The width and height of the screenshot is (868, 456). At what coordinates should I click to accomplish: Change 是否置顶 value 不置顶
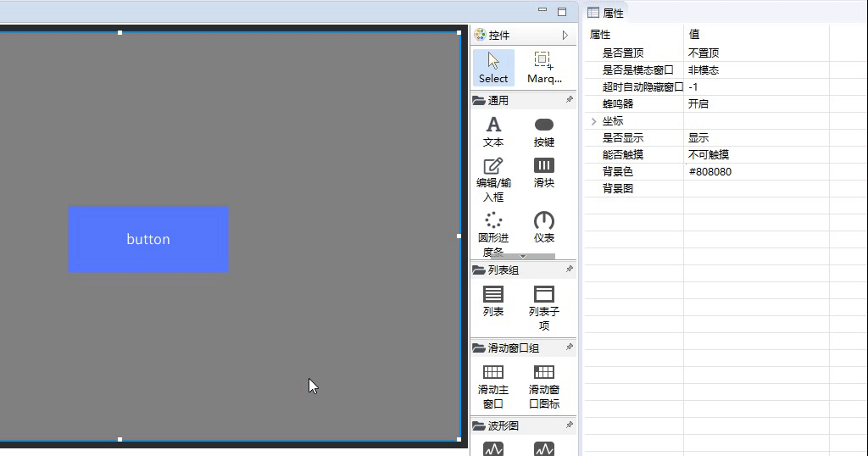(704, 53)
